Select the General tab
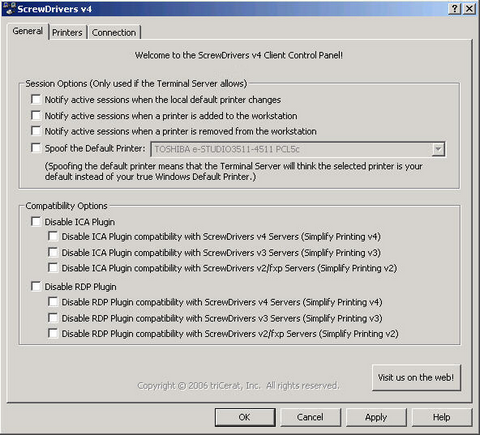This screenshot has height=435, width=480. (28, 31)
